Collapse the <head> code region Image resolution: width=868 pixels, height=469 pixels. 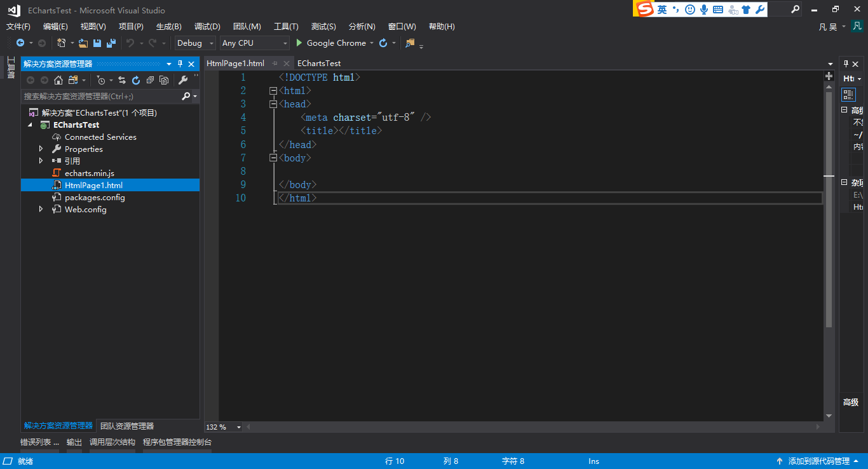click(273, 104)
